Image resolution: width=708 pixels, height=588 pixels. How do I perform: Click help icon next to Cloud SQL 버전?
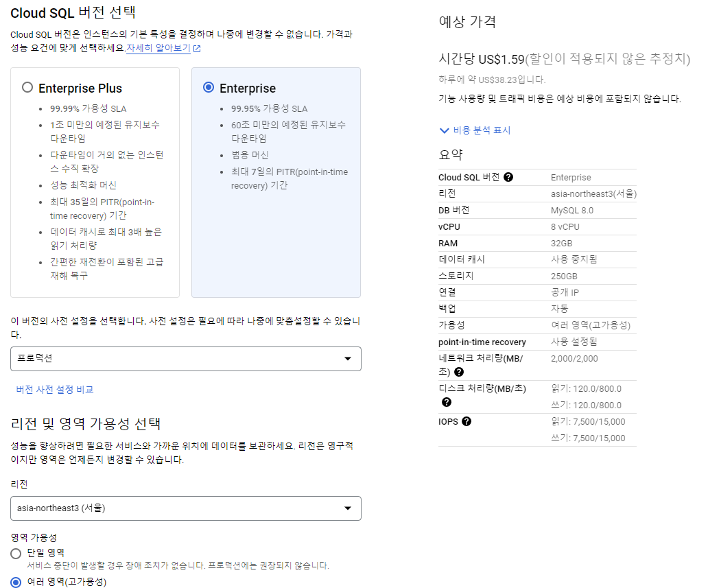[508, 177]
